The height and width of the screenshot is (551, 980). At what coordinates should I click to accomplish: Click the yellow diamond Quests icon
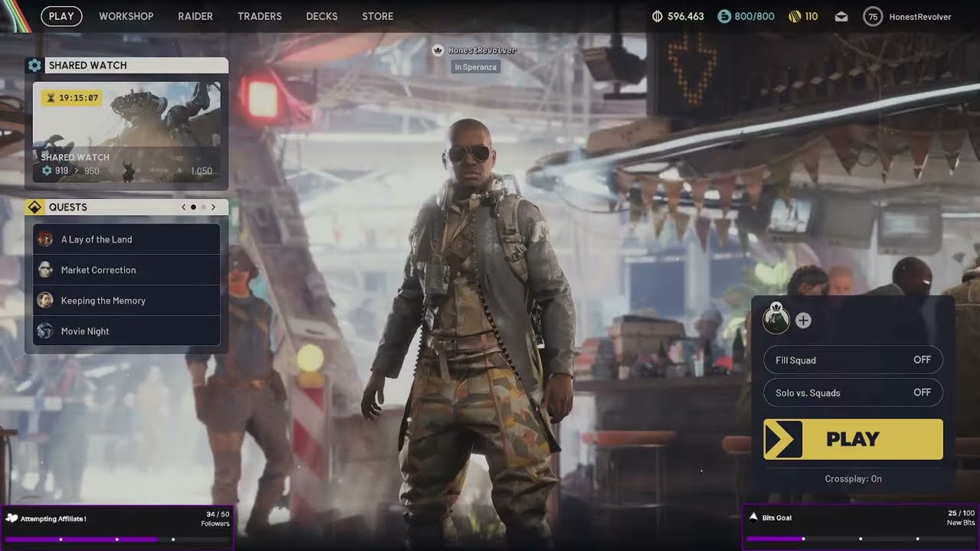[34, 207]
